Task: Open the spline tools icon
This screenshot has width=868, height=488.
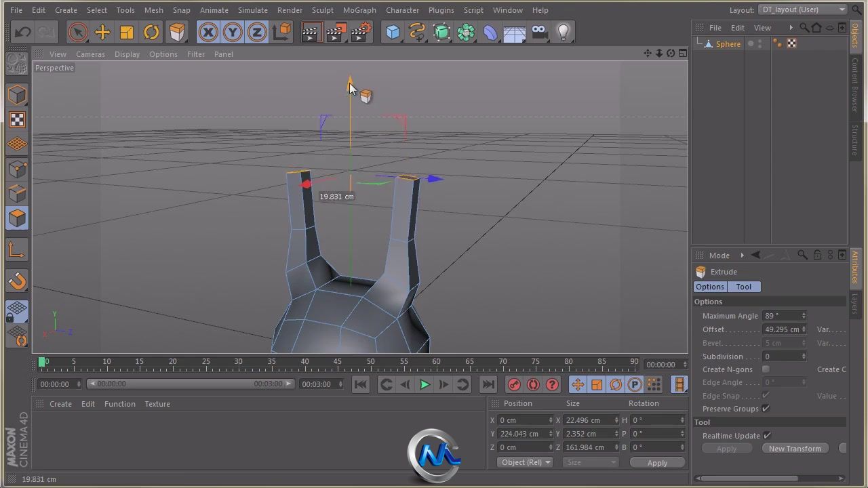Action: [x=417, y=32]
